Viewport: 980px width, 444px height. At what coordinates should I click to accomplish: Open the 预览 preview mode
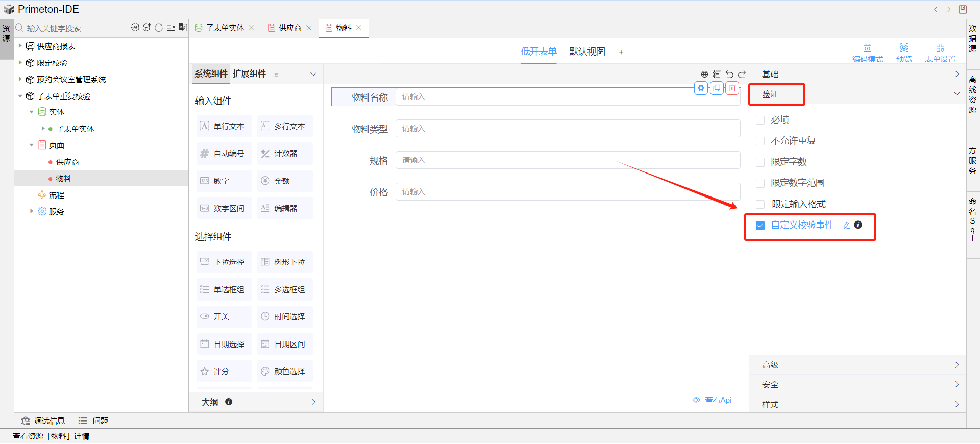tap(903, 53)
